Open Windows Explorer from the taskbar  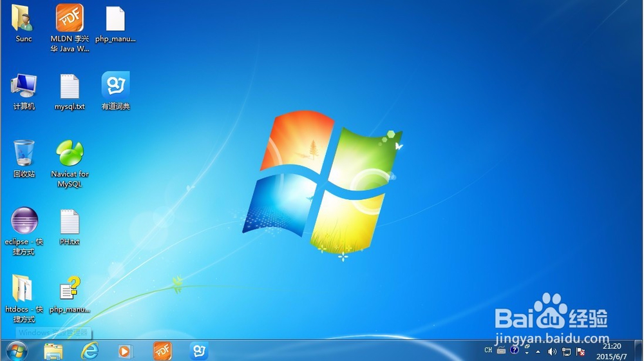pyautogui.click(x=53, y=351)
